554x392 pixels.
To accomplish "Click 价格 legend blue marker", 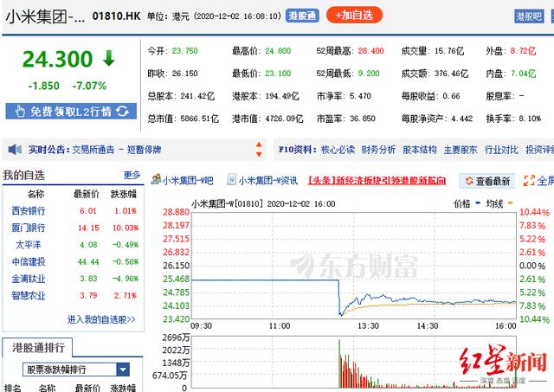I will (478, 203).
